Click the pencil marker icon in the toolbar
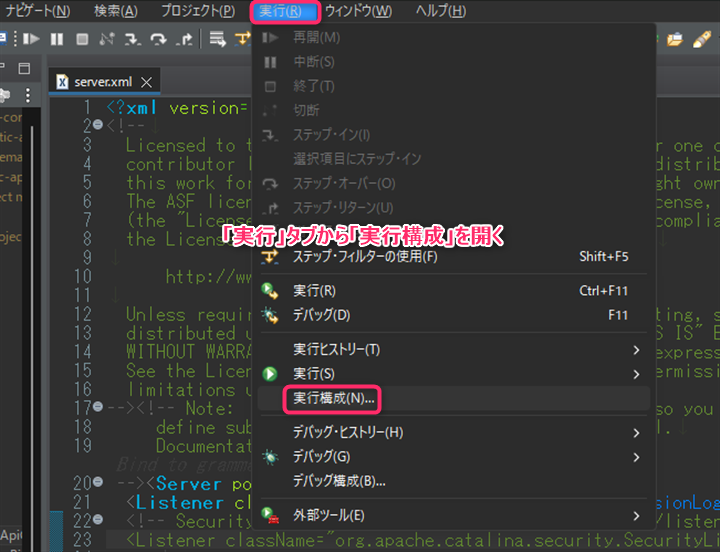Viewport: 720px width, 552px height. [701, 39]
